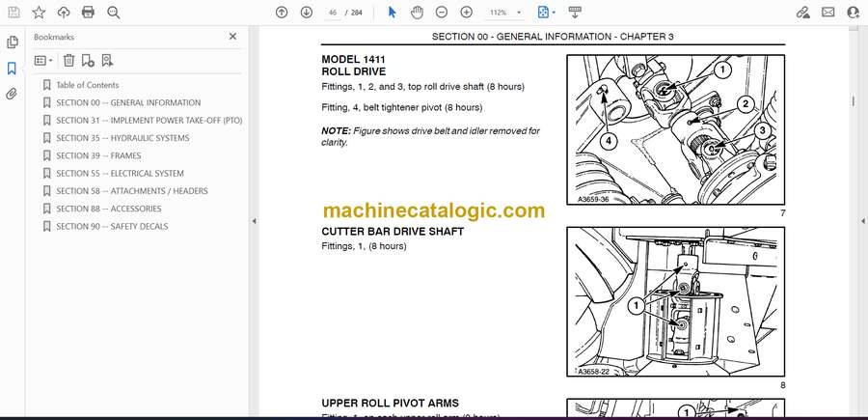The image size is (868, 420).
Task: Toggle the Bookmarks panel icon
Action: coord(13,69)
